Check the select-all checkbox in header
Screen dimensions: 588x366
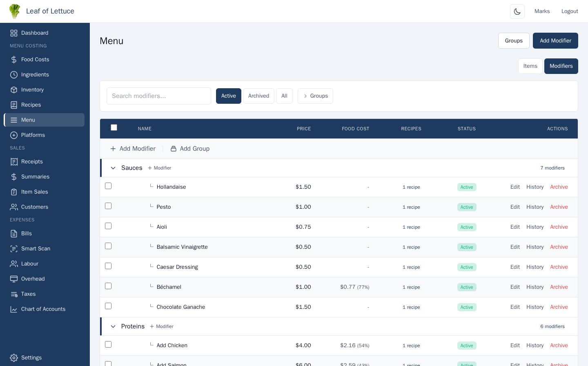(114, 128)
